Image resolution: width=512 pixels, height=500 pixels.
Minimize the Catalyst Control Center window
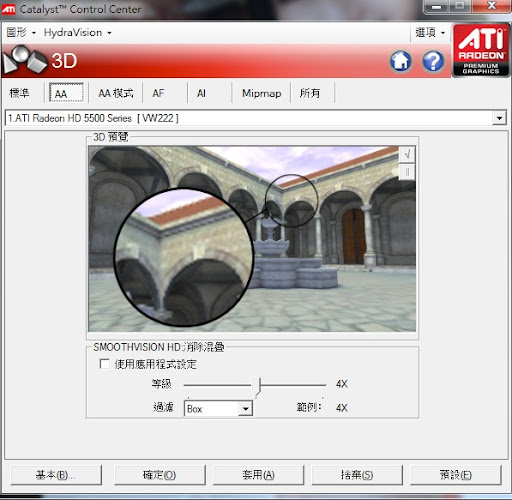pyautogui.click(x=437, y=6)
